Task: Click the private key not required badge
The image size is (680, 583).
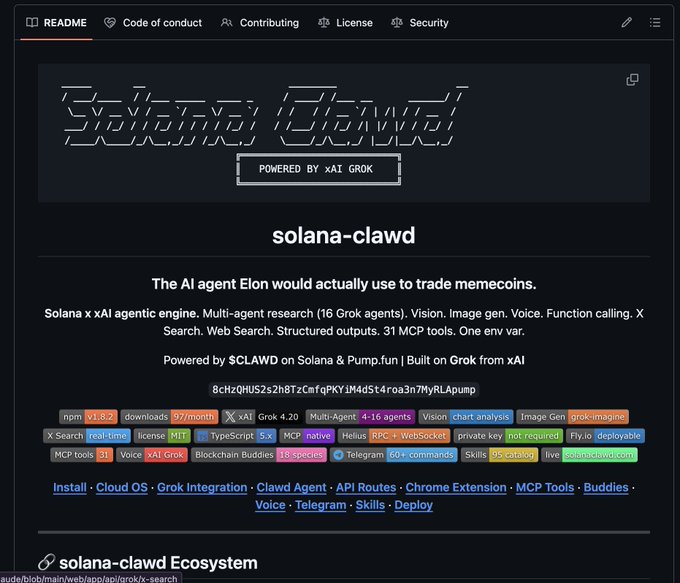Action: pyautogui.click(x=508, y=436)
